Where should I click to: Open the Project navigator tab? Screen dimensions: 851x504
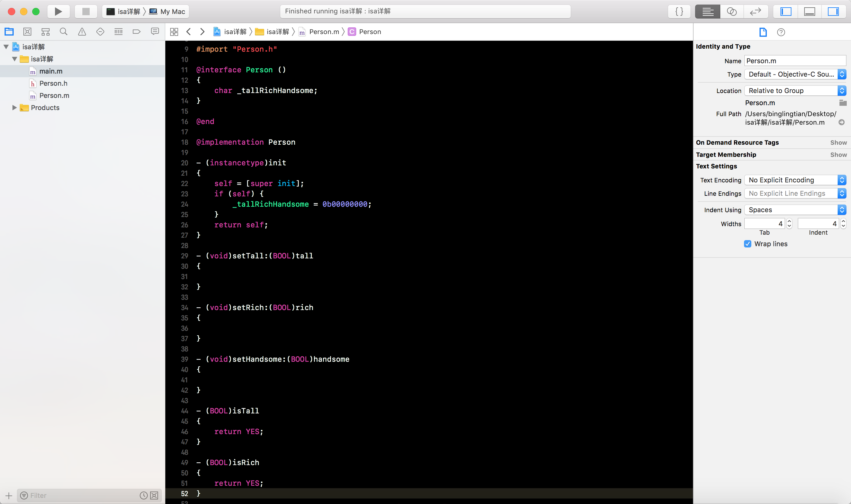tap(9, 32)
